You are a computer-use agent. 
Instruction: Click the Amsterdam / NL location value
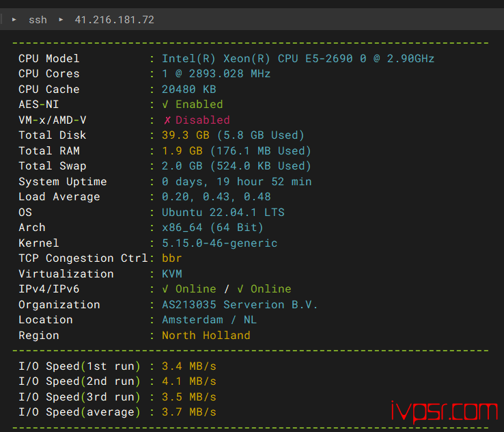[206, 320]
